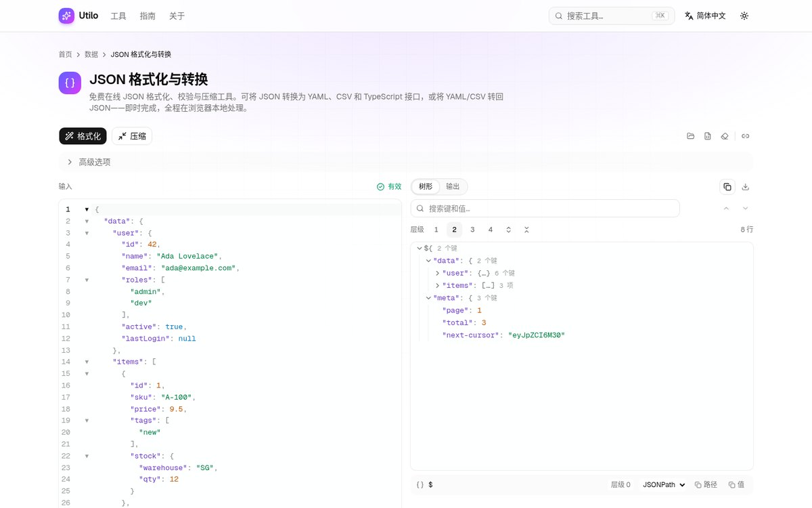
Task: Fold the "tags" array on line 19
Action: click(x=87, y=421)
